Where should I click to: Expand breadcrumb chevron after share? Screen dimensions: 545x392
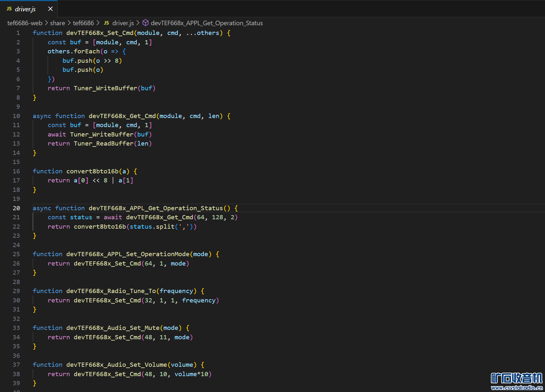click(69, 23)
